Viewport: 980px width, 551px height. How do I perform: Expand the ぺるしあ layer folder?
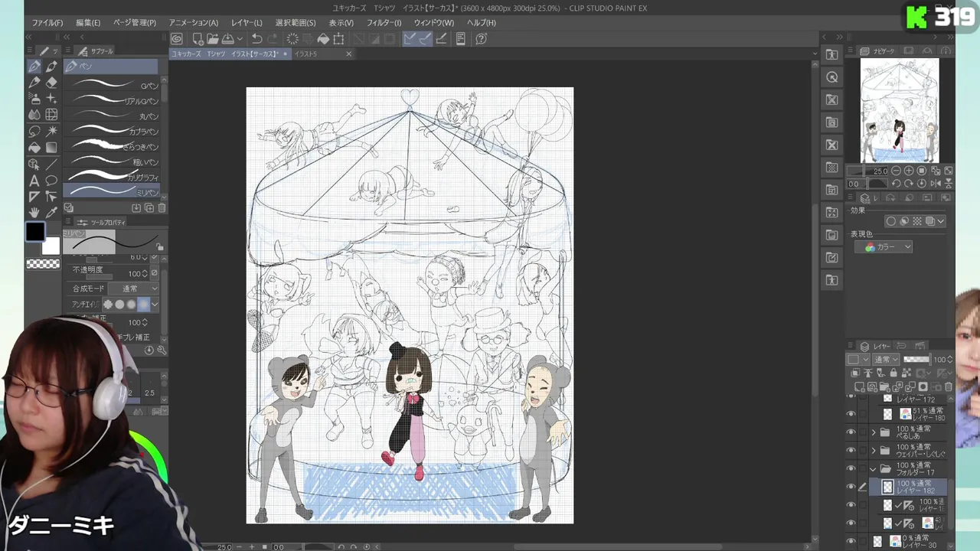[874, 432]
